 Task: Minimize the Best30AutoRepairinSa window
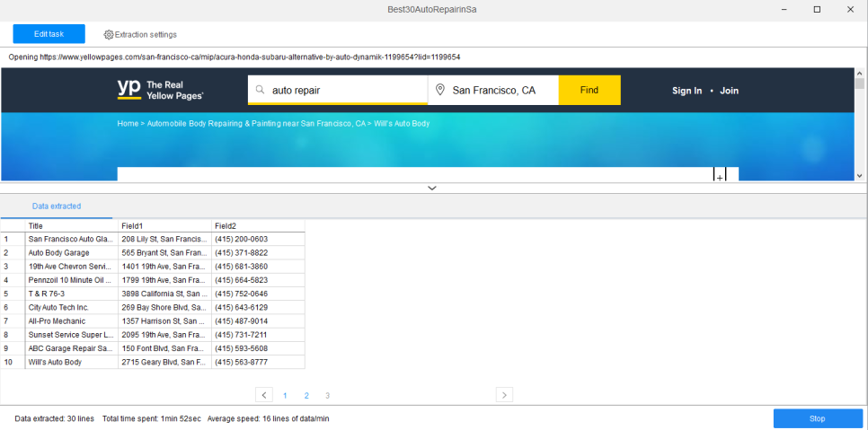click(x=784, y=9)
